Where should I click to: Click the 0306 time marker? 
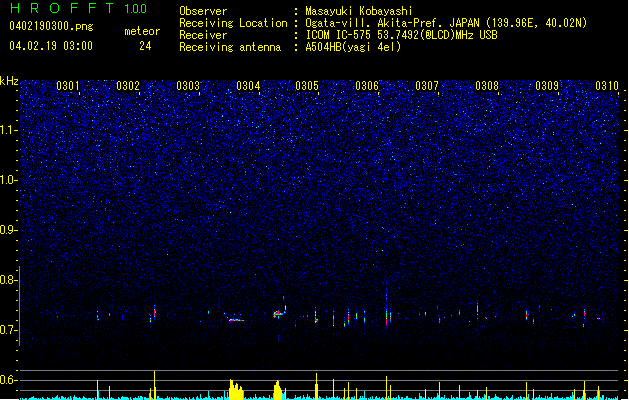pyautogui.click(x=367, y=86)
